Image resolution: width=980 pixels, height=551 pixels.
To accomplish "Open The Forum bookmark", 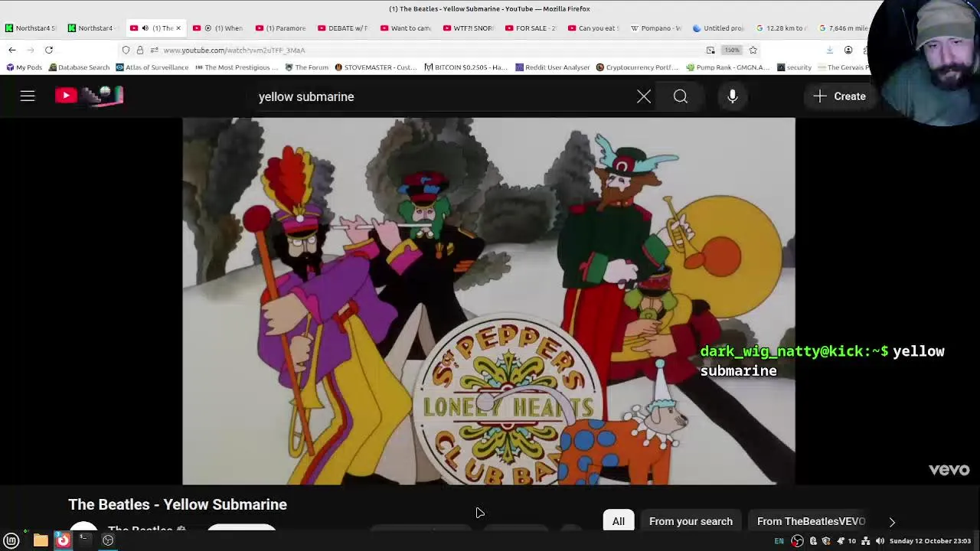I will [306, 67].
